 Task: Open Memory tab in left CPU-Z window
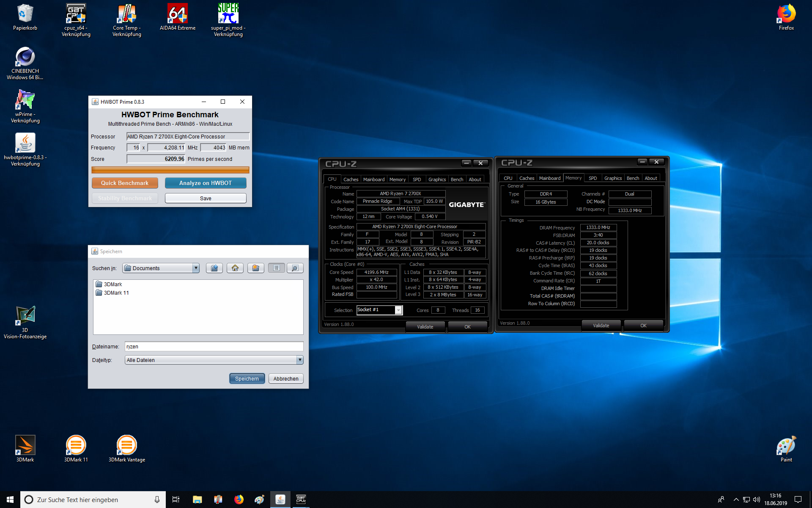click(398, 179)
